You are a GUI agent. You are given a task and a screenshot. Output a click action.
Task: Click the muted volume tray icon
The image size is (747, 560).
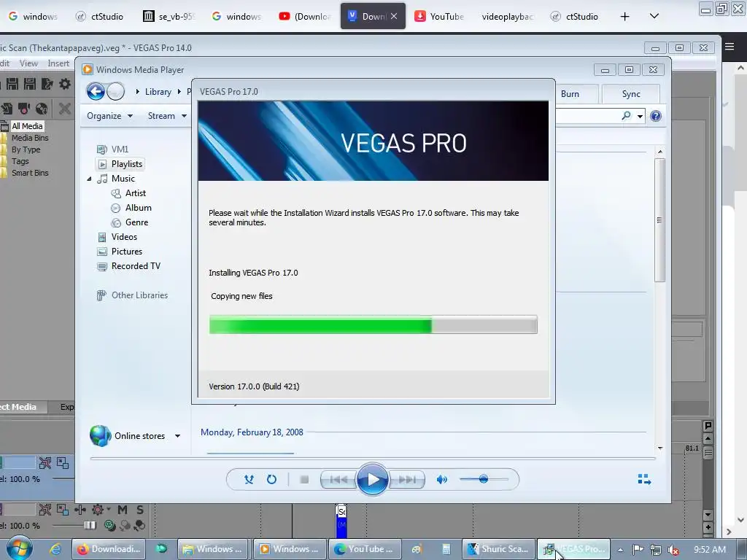pos(673,550)
